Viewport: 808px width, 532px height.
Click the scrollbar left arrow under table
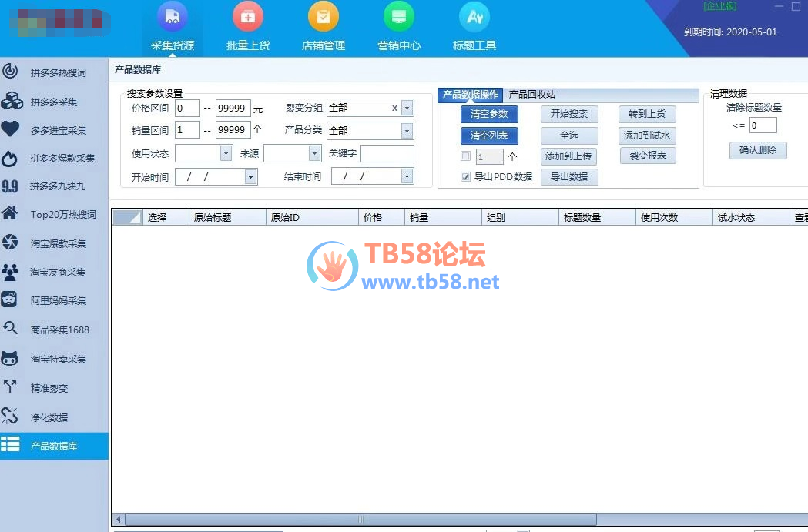point(119,519)
